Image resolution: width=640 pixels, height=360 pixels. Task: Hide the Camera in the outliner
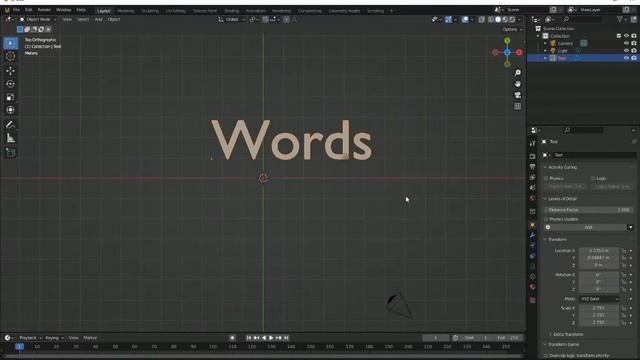pyautogui.click(x=626, y=43)
